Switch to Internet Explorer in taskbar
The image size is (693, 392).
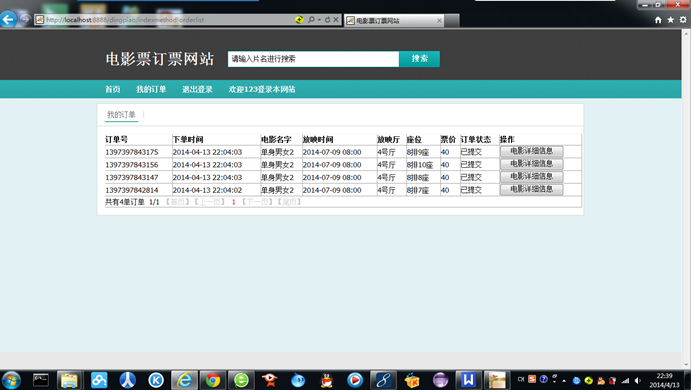[184, 380]
